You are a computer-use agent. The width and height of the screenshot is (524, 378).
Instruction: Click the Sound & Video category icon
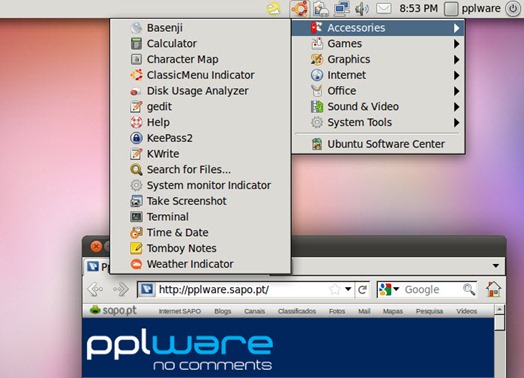click(x=317, y=107)
